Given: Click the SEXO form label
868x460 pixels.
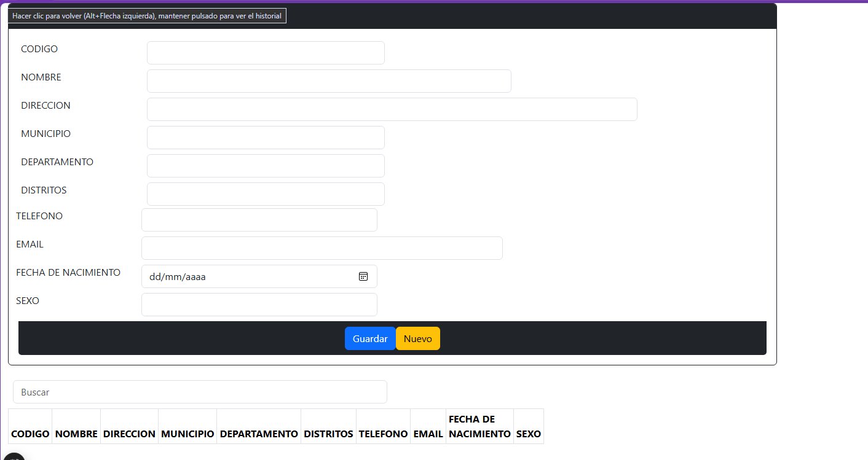Looking at the screenshot, I should (28, 300).
